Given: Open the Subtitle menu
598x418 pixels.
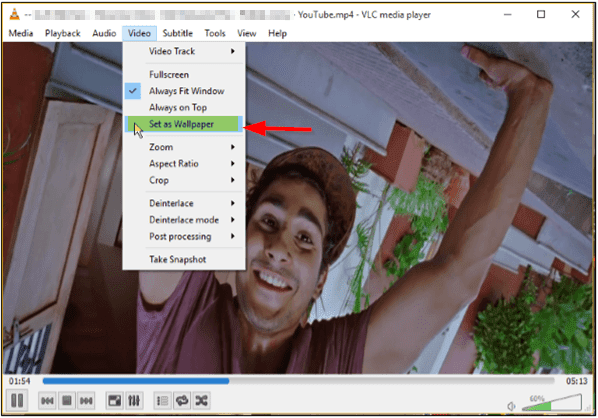Looking at the screenshot, I should pos(177,33).
